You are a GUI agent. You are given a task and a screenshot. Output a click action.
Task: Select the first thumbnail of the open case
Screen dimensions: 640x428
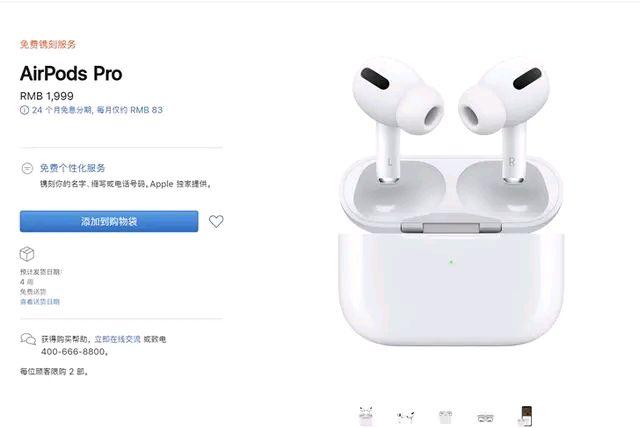(x=366, y=416)
